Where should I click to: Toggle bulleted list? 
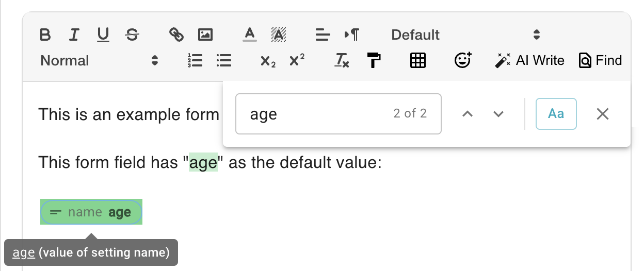tap(223, 61)
